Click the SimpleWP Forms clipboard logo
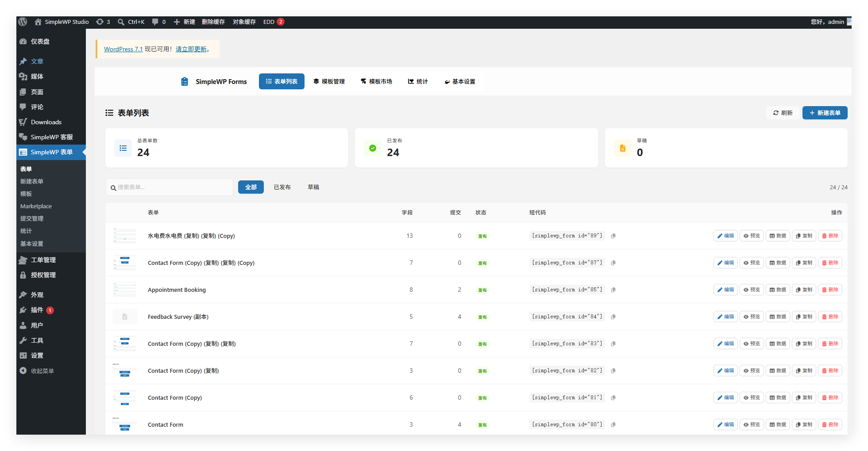Screen dimensions: 868x451 pyautogui.click(x=185, y=81)
